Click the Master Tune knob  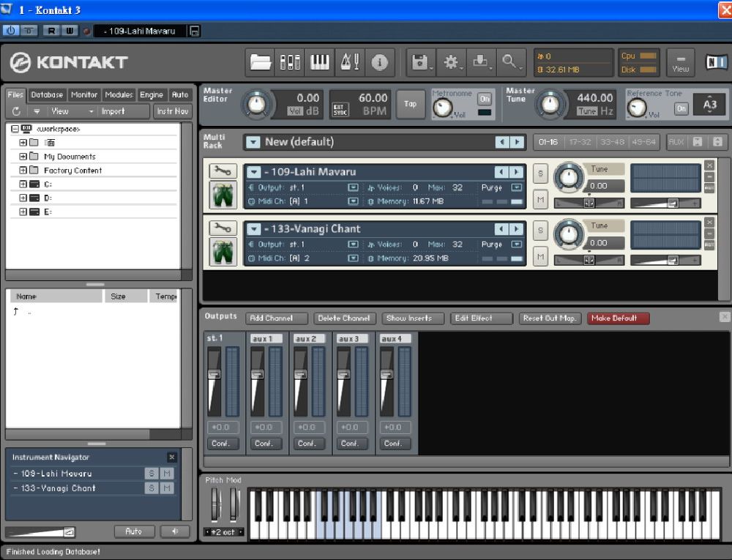pos(550,105)
